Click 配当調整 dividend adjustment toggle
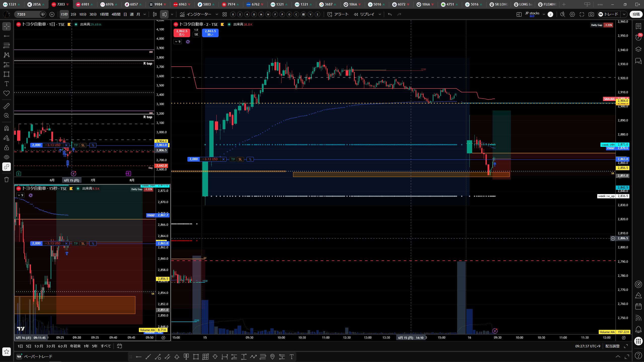The image size is (644, 362). [612, 346]
